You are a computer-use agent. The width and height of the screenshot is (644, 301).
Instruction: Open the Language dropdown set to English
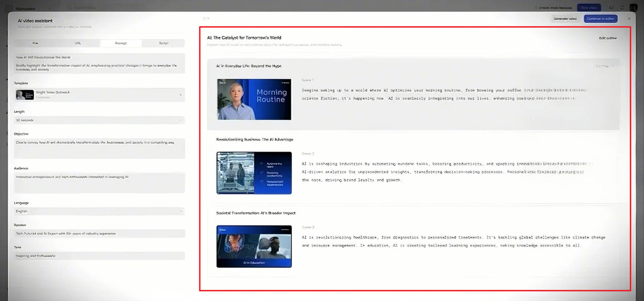pyautogui.click(x=100, y=211)
